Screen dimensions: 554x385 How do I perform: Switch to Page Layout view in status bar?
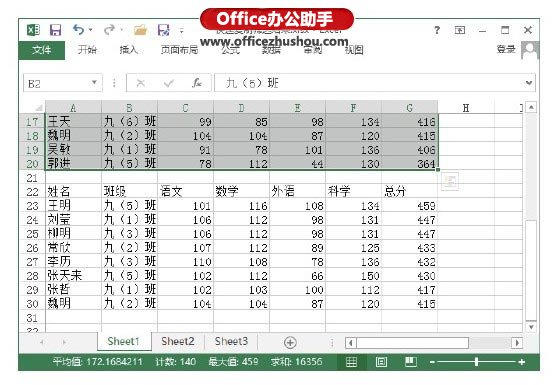[x=381, y=362]
